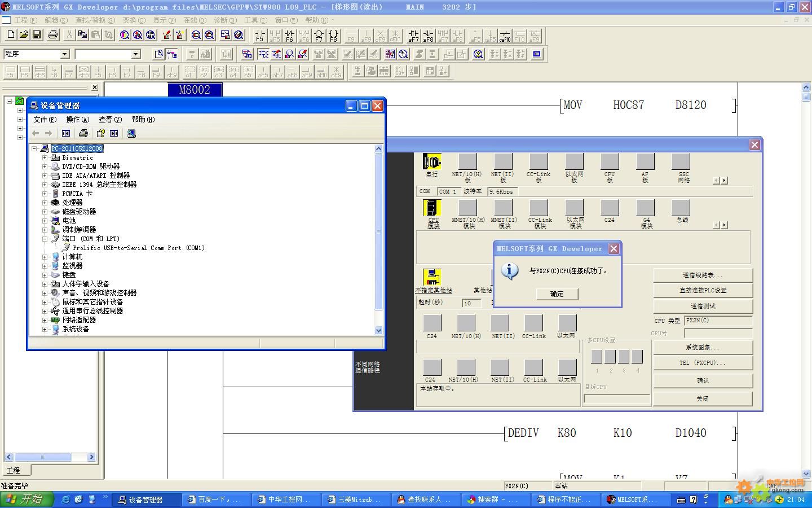Screen dimensions: 812x508
Task: Toggle multi-CPU slot 3 box
Action: [624, 356]
